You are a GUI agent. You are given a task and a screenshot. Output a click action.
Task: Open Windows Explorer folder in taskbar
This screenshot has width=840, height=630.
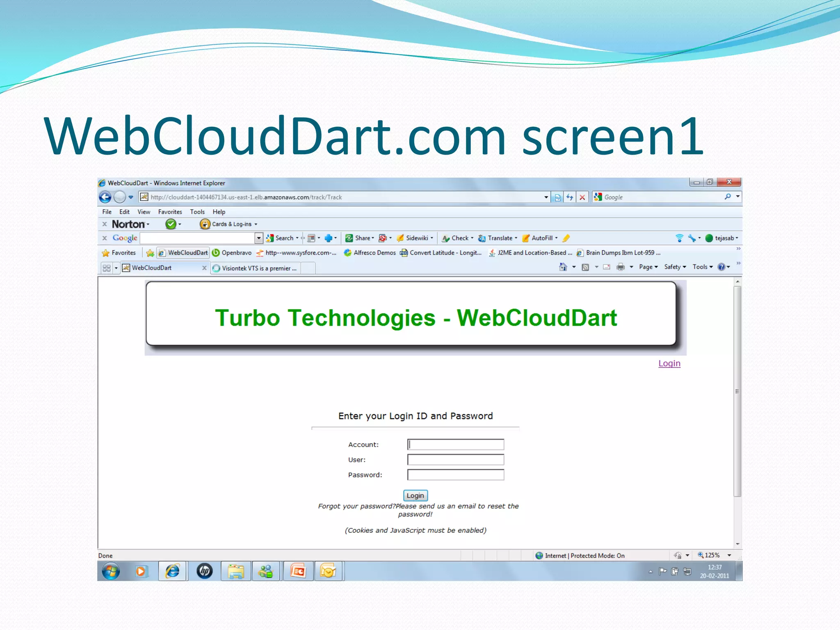pos(236,571)
